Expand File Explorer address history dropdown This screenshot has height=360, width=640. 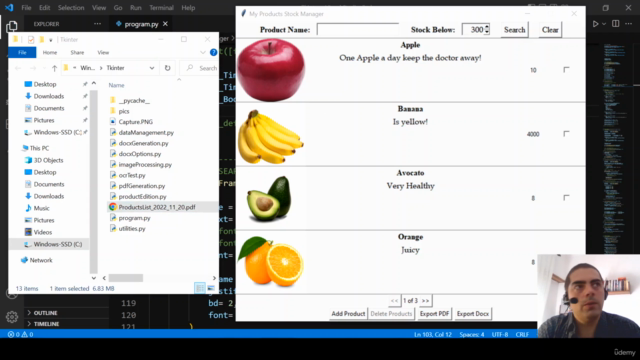click(x=152, y=68)
